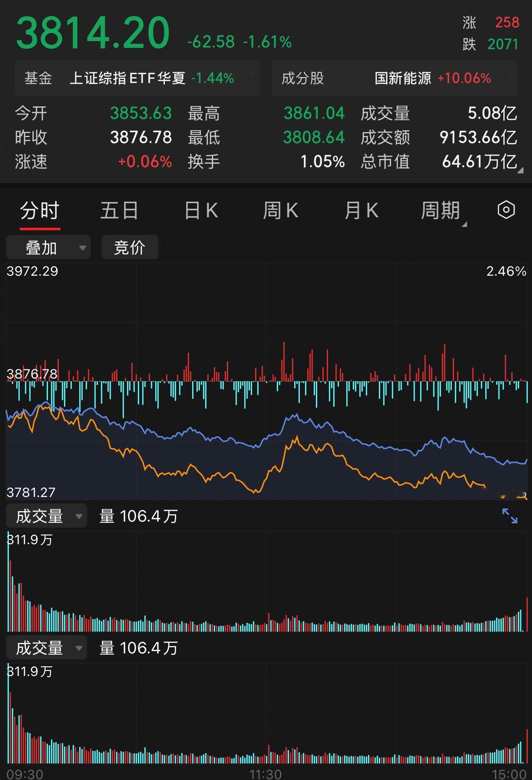Click the 涨速 value +0.06%
This screenshot has width=532, height=780.
[145, 162]
